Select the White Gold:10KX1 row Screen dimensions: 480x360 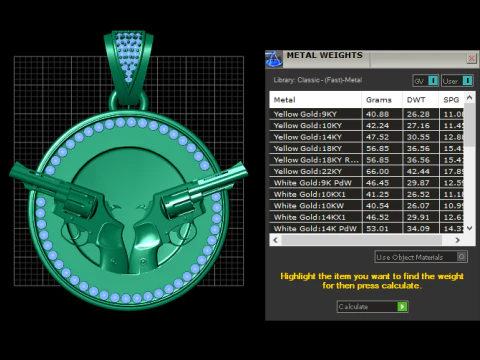[x=367, y=194]
